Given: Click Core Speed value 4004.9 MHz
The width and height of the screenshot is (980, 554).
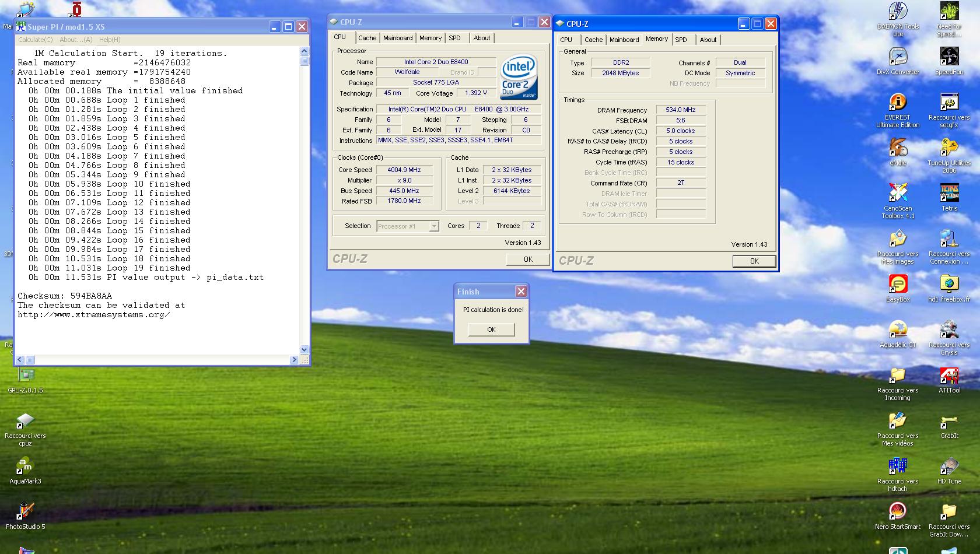Looking at the screenshot, I should point(404,170).
